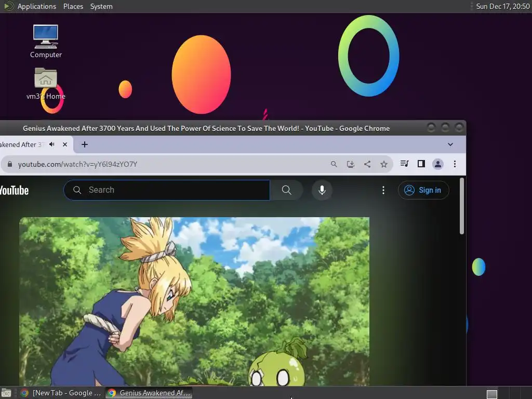Show desktop using taskbar corner icon
Screen dimensions: 532x399
[6, 393]
